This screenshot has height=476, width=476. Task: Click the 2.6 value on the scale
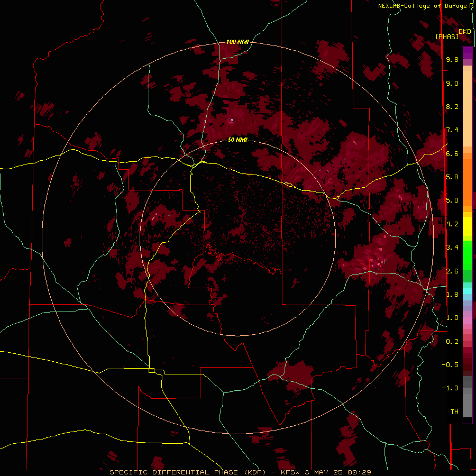[x=452, y=271]
